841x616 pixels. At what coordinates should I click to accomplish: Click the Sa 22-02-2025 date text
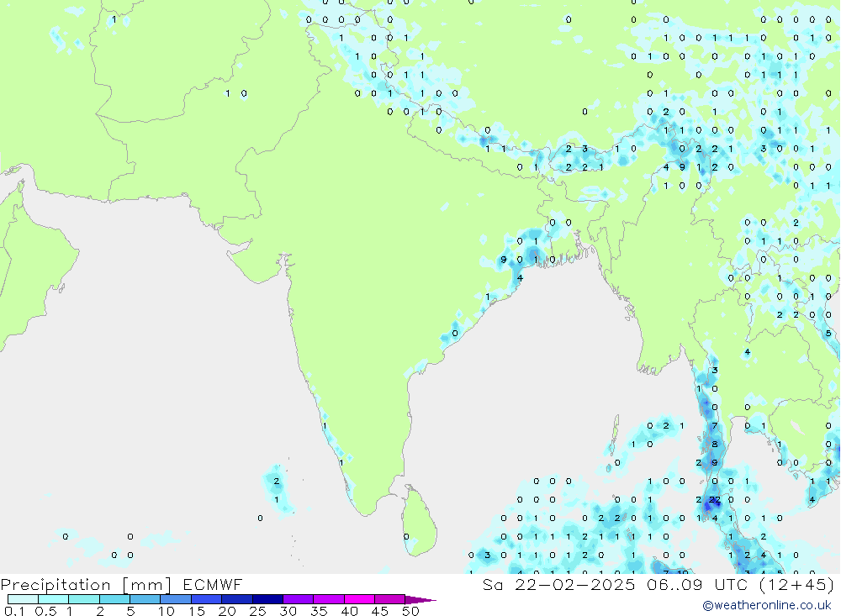coord(559,584)
